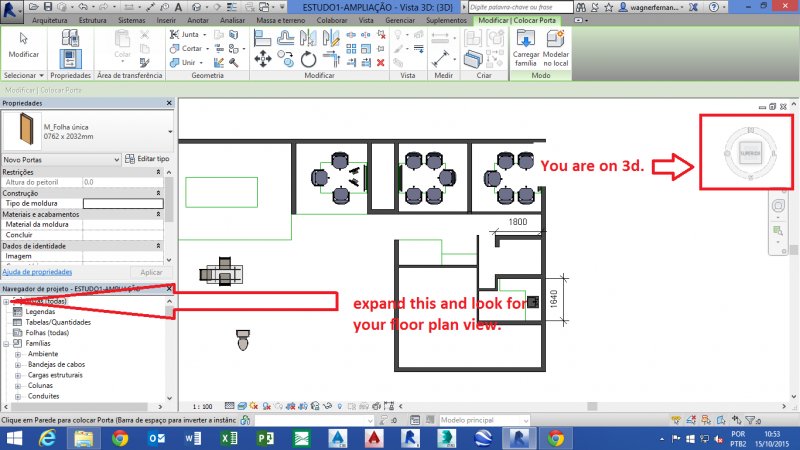
Task: Click the 1800 dimension text
Action: point(517,222)
